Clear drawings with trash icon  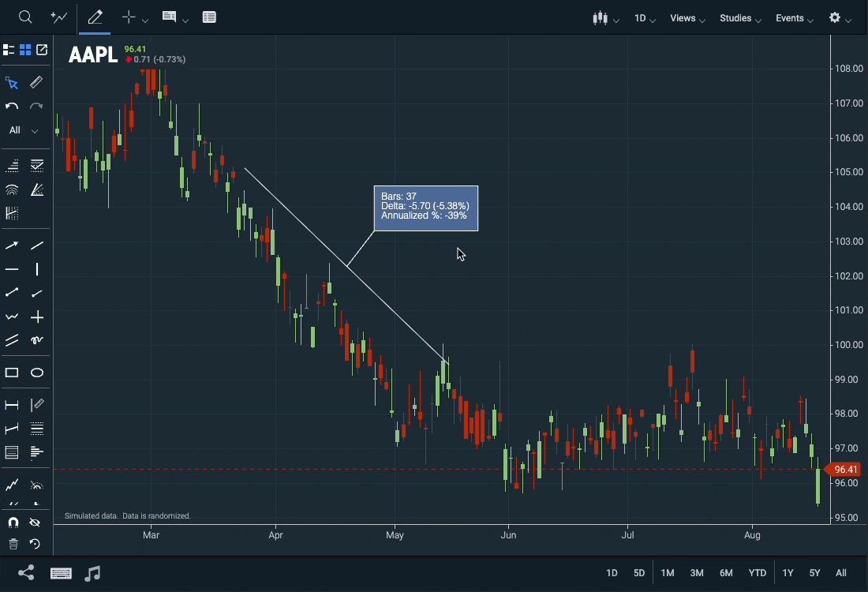click(x=13, y=544)
